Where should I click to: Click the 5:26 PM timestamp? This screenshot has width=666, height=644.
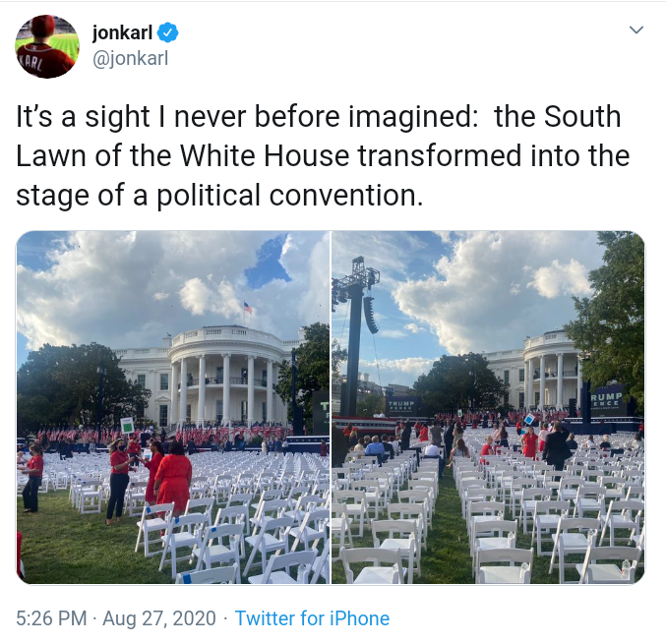[x=51, y=618]
